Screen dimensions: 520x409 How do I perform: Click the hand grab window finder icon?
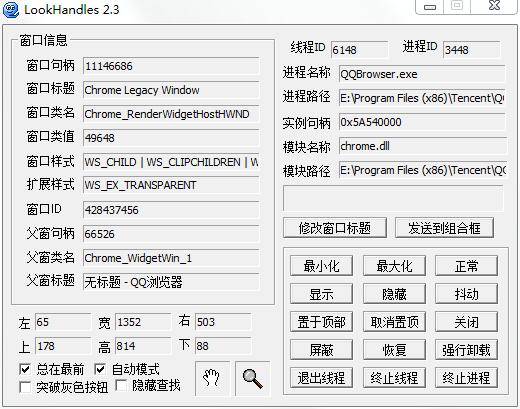tap(212, 378)
